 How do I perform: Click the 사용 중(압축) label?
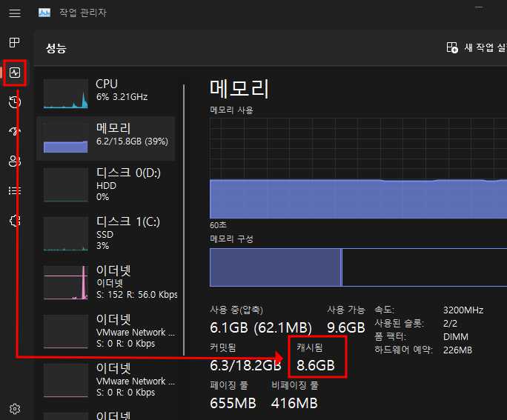[236, 310]
